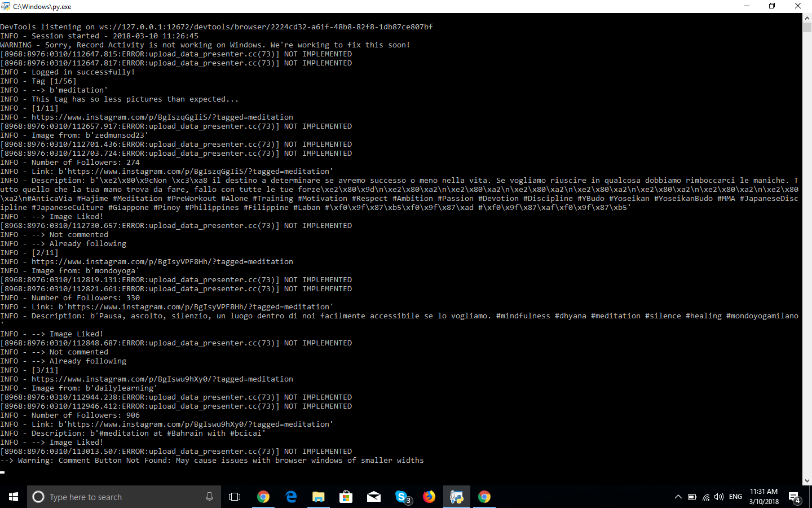
Task: Open Task View from the taskbar
Action: (x=235, y=497)
